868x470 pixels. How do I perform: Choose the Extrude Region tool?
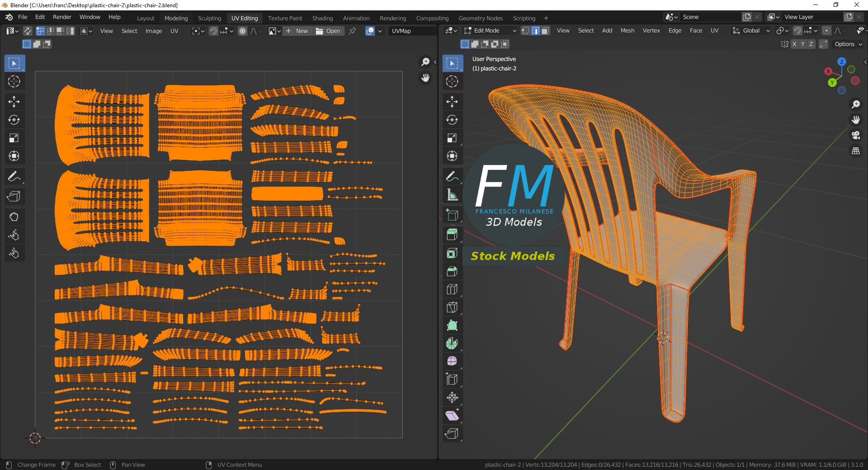[452, 235]
